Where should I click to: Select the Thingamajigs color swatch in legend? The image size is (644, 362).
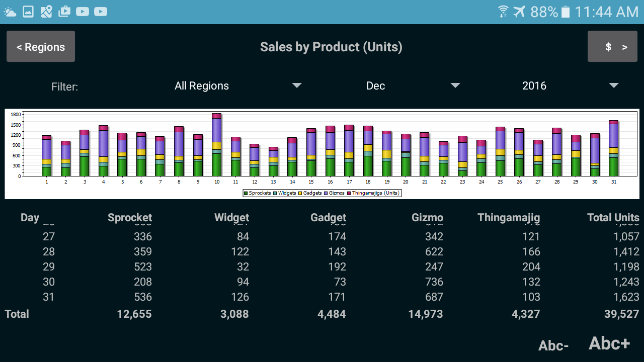click(x=349, y=193)
